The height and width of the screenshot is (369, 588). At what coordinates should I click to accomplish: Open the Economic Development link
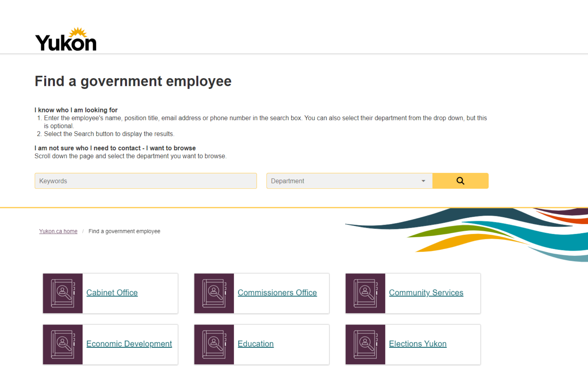(129, 344)
